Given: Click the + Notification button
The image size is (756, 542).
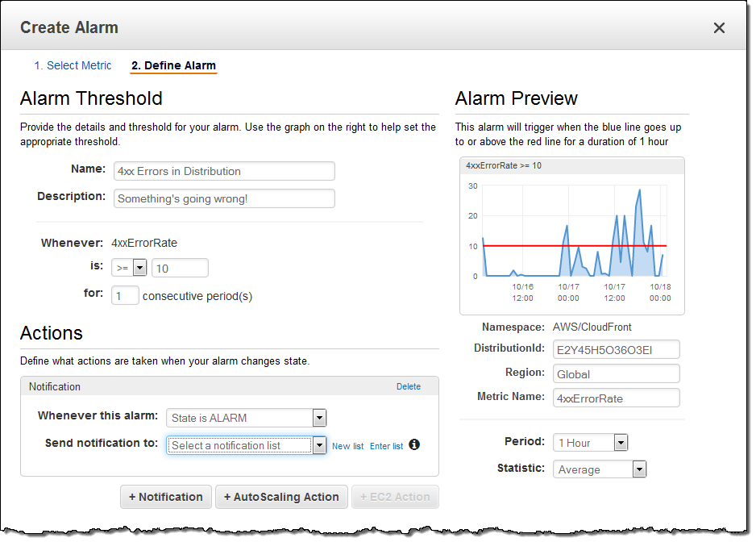Looking at the screenshot, I should point(166,497).
